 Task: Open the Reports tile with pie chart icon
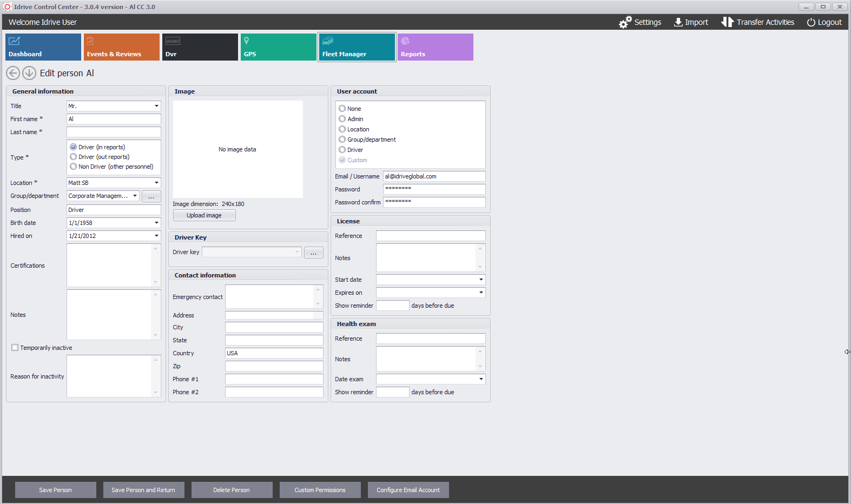[435, 47]
